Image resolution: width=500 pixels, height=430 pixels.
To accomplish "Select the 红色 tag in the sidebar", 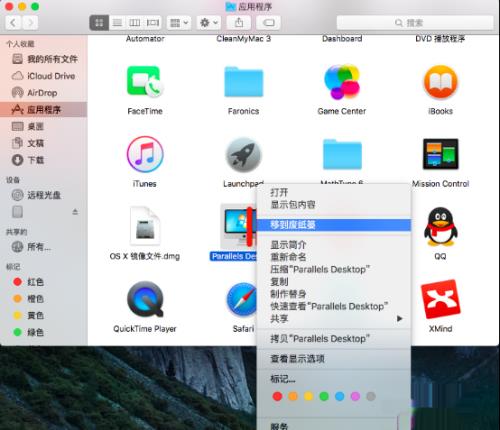I will pos(44,282).
